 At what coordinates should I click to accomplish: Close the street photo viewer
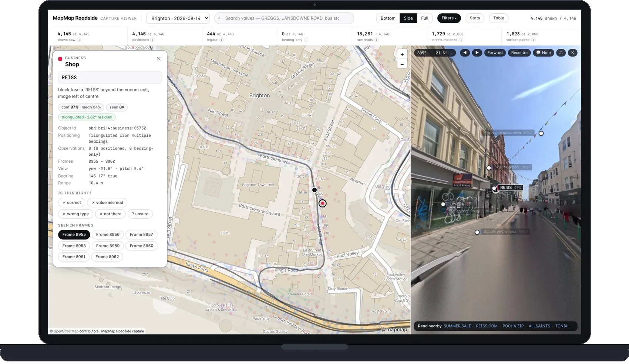tap(573, 53)
